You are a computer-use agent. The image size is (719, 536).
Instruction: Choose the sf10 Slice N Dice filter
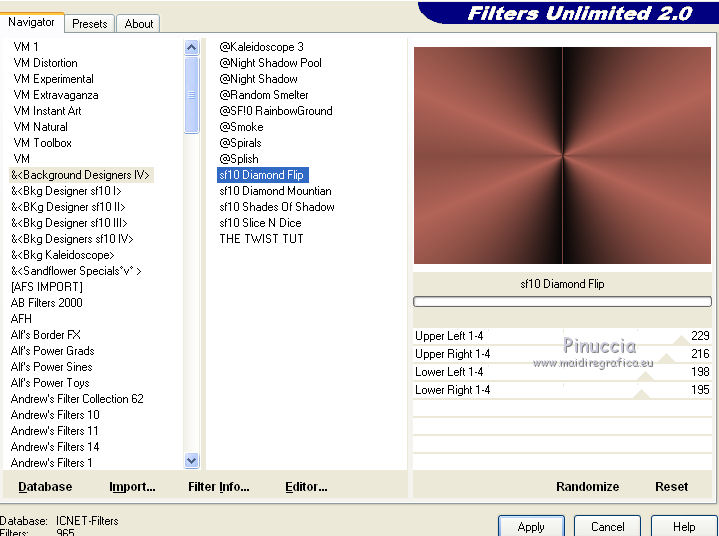(x=260, y=223)
